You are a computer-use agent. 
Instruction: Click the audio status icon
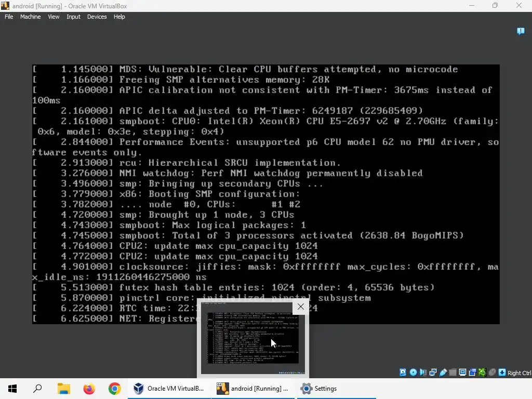423,372
